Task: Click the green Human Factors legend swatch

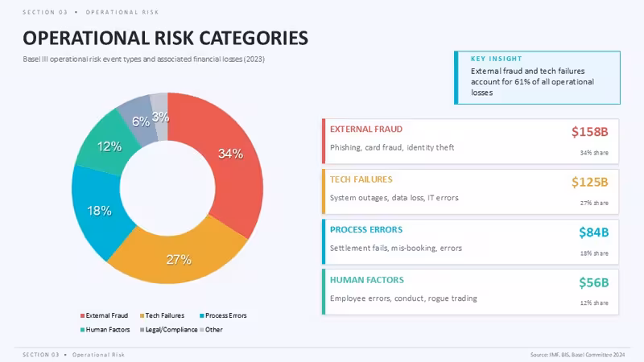Action: [x=82, y=330]
